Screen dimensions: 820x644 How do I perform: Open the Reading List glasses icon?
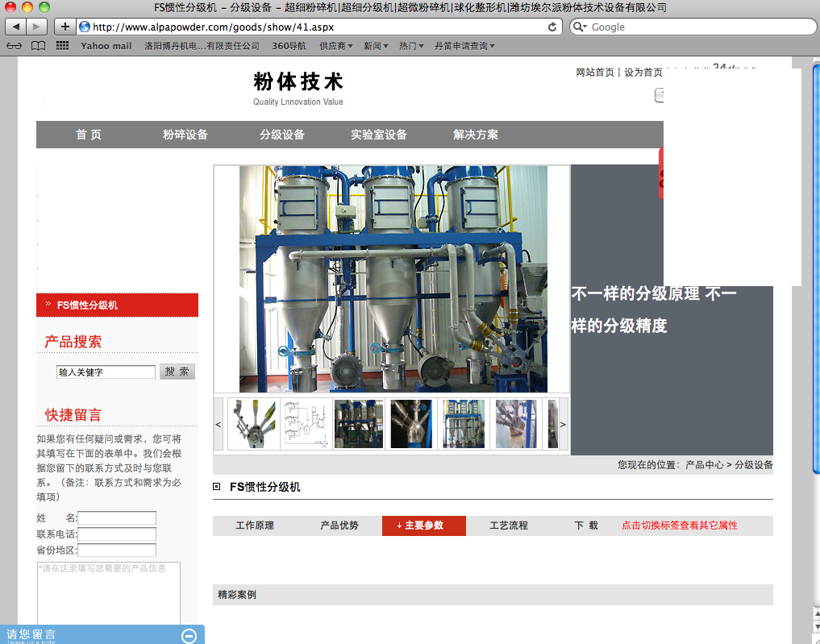click(x=14, y=46)
